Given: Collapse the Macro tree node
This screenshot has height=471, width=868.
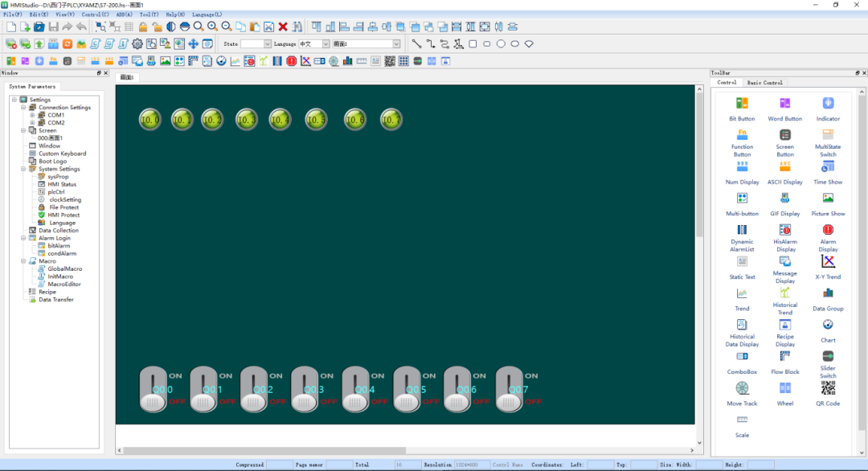Looking at the screenshot, I should tap(23, 260).
